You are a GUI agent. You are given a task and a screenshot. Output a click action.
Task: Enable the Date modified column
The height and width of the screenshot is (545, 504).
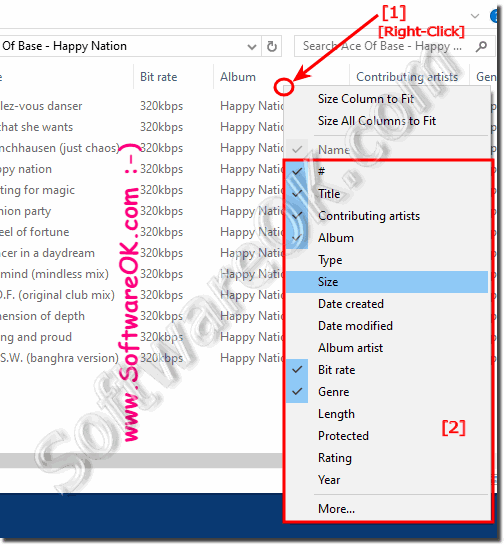tap(387, 326)
